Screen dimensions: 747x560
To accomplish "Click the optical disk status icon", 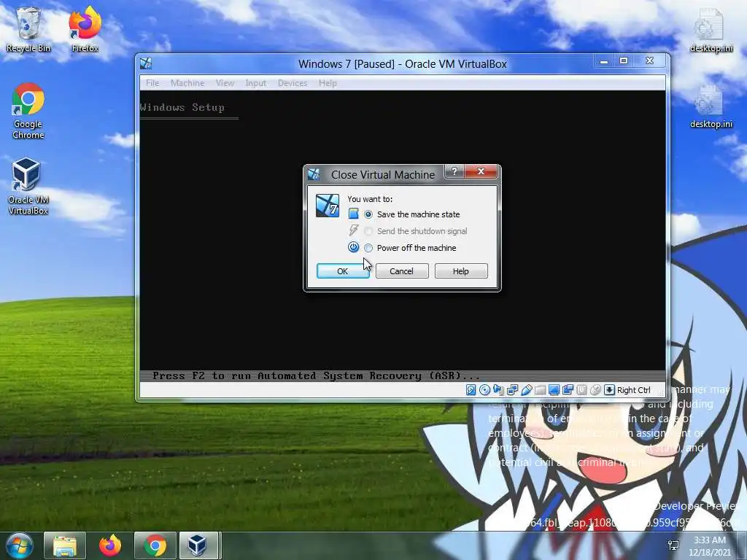I will point(484,390).
